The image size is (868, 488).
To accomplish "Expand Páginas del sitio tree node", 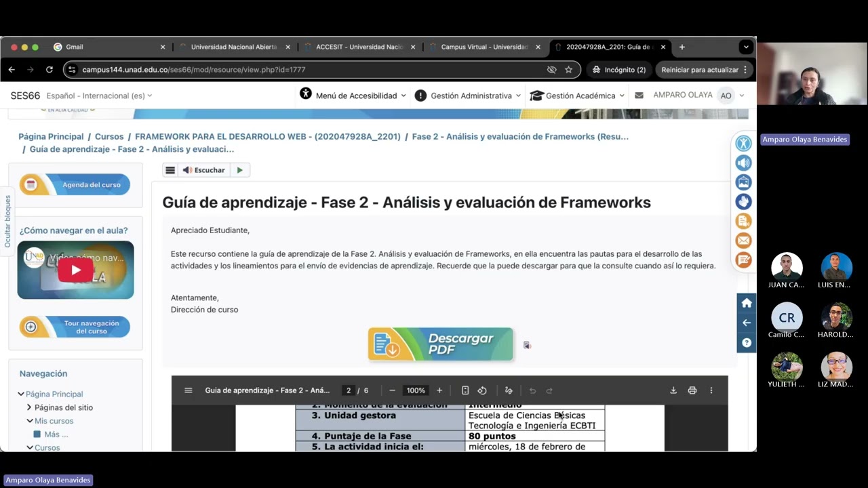I will [29, 407].
